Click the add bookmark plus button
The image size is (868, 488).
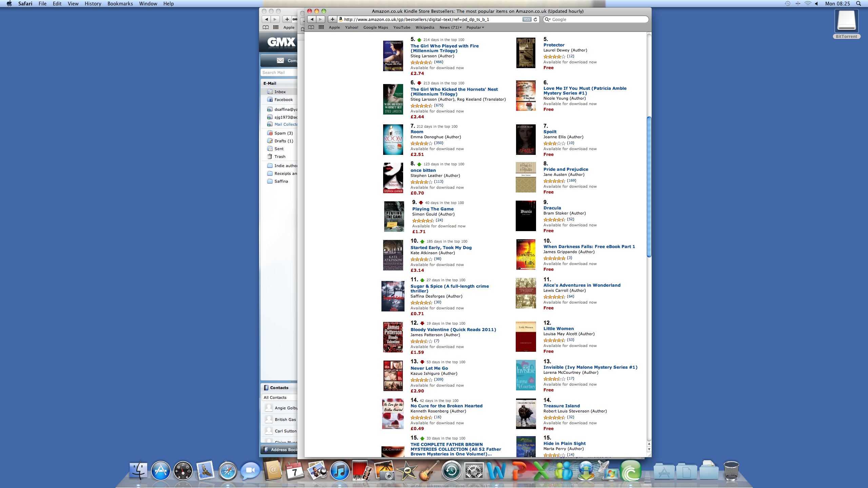[x=333, y=19]
